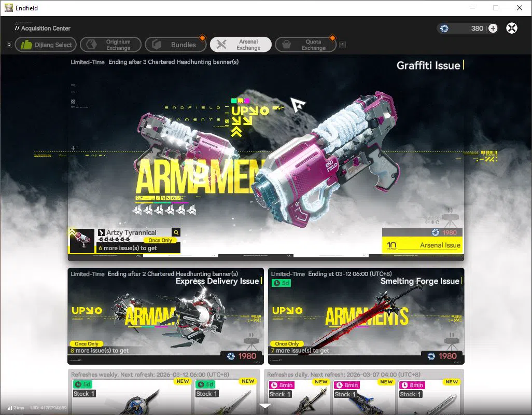Select the middle daily 8min stock item
The height and width of the screenshot is (415, 532).
point(363,397)
